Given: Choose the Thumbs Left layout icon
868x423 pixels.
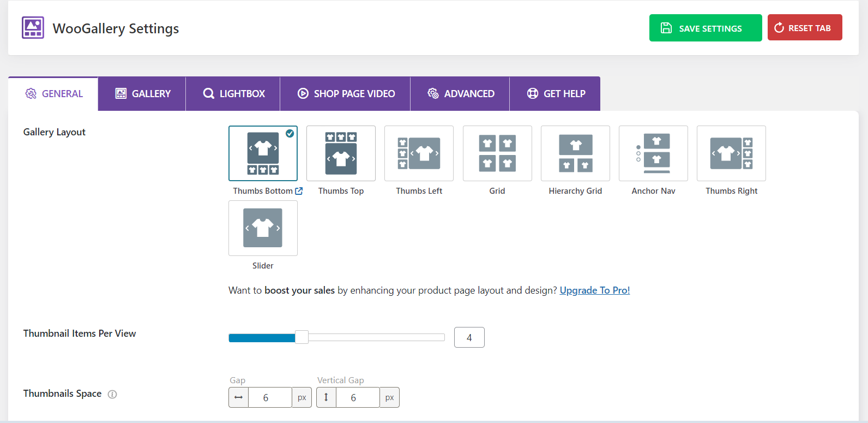Looking at the screenshot, I should [419, 153].
